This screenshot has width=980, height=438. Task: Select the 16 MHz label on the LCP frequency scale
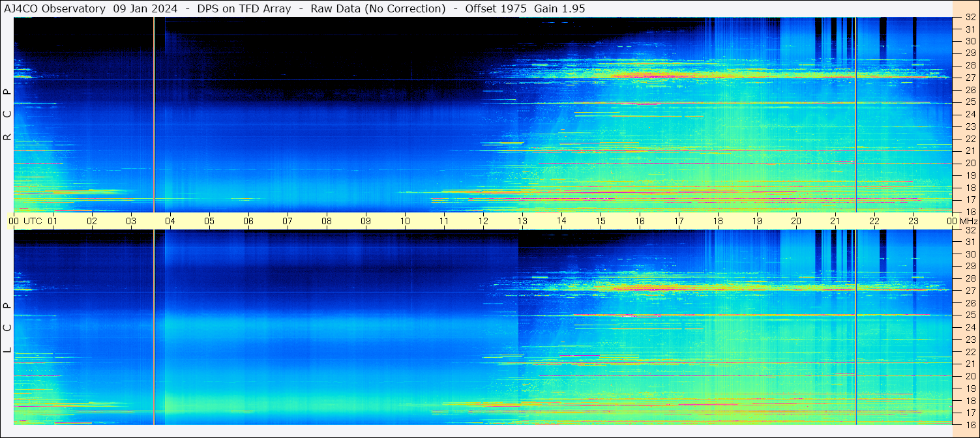tap(970, 424)
